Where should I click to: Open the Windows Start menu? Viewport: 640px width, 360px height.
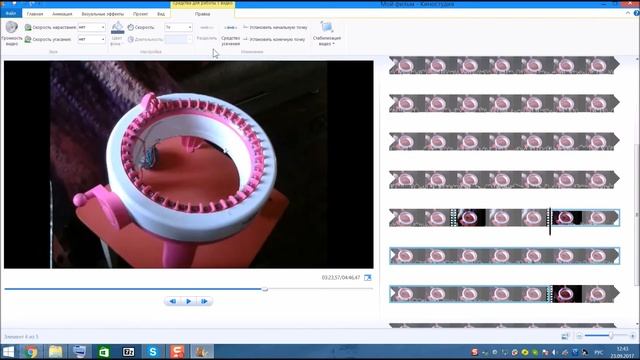pos(8,351)
